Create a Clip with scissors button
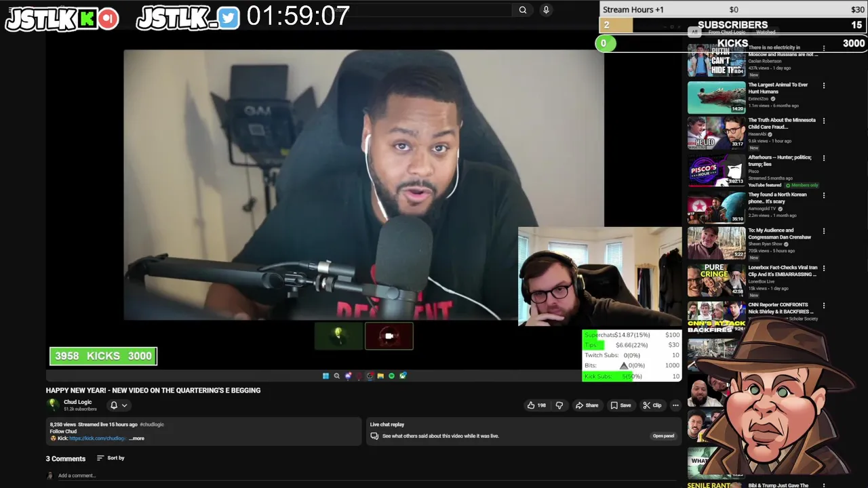 click(652, 405)
